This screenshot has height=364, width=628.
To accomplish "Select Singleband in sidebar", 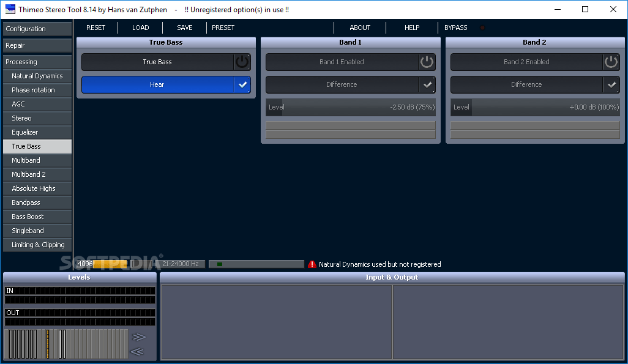I will click(x=37, y=231).
